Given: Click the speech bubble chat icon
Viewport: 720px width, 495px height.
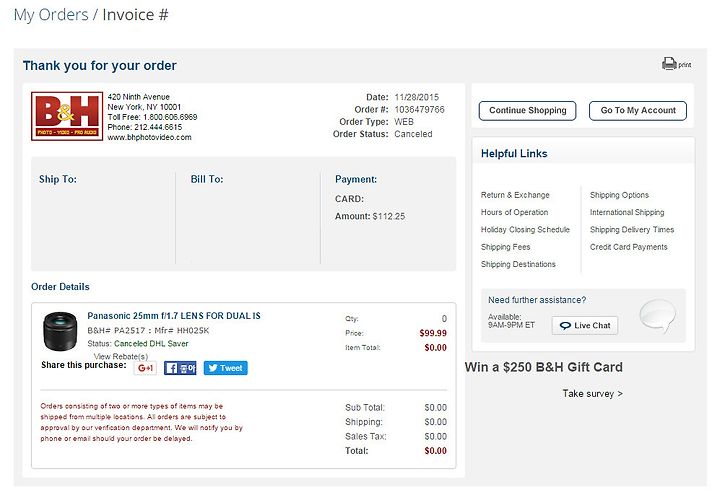Looking at the screenshot, I should point(658,316).
